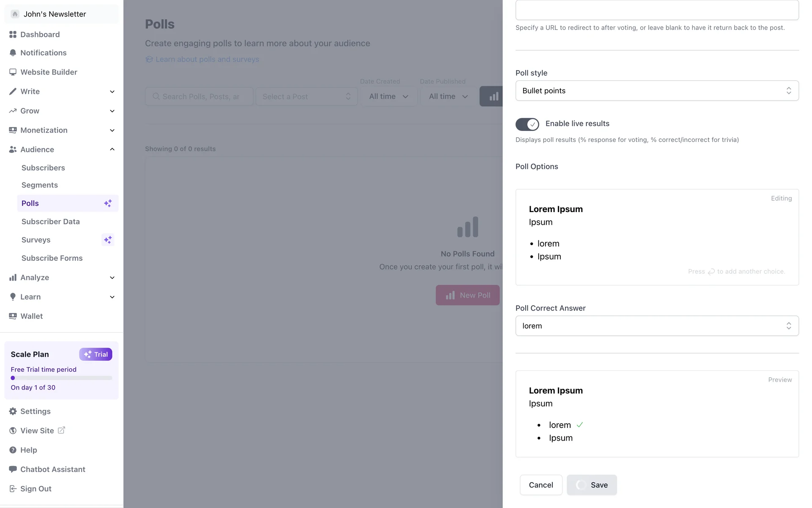Disable the Enable live results toggle
This screenshot has width=812, height=508.
pos(527,124)
